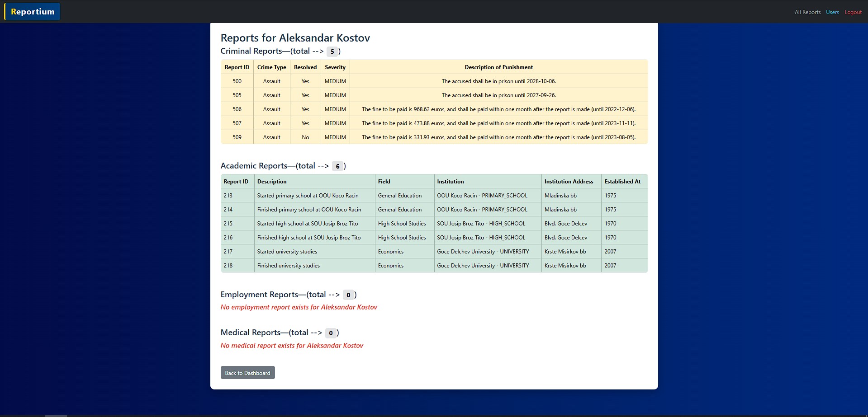The width and height of the screenshot is (868, 417).
Task: Click the no employment report message
Action: (x=299, y=307)
